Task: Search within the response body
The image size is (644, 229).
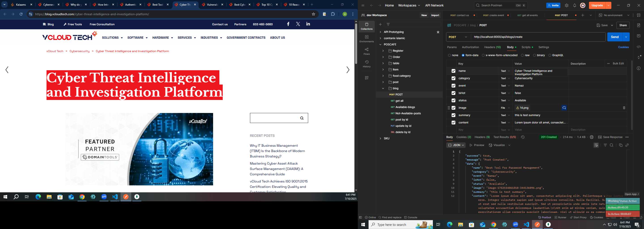Action: 612,145
